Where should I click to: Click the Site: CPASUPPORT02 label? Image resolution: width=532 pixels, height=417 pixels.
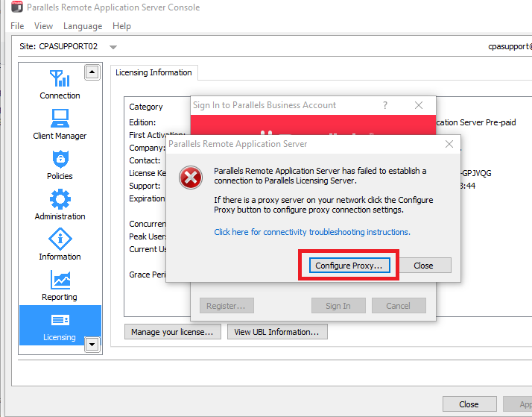coord(58,46)
